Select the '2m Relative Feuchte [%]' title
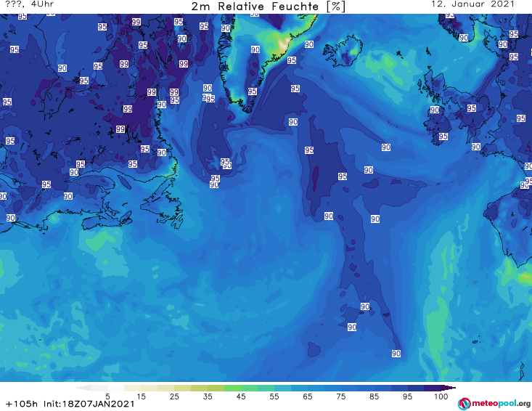The height and width of the screenshot is (411, 532). (268, 7)
